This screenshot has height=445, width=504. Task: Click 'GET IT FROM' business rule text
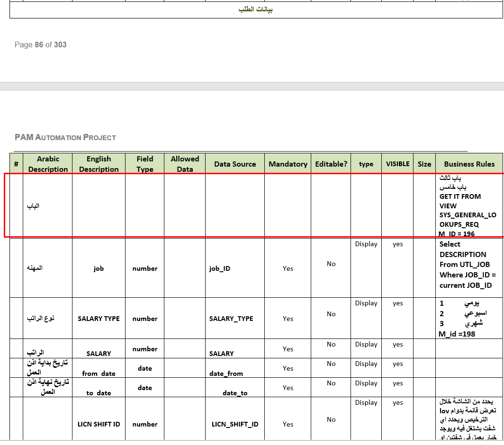pos(460,196)
